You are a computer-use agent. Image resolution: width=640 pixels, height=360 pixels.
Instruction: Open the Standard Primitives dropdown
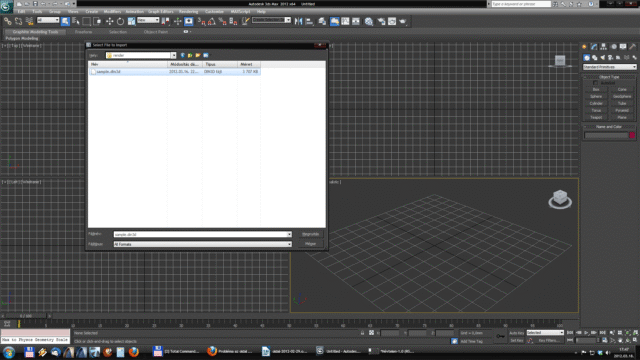(x=609, y=67)
